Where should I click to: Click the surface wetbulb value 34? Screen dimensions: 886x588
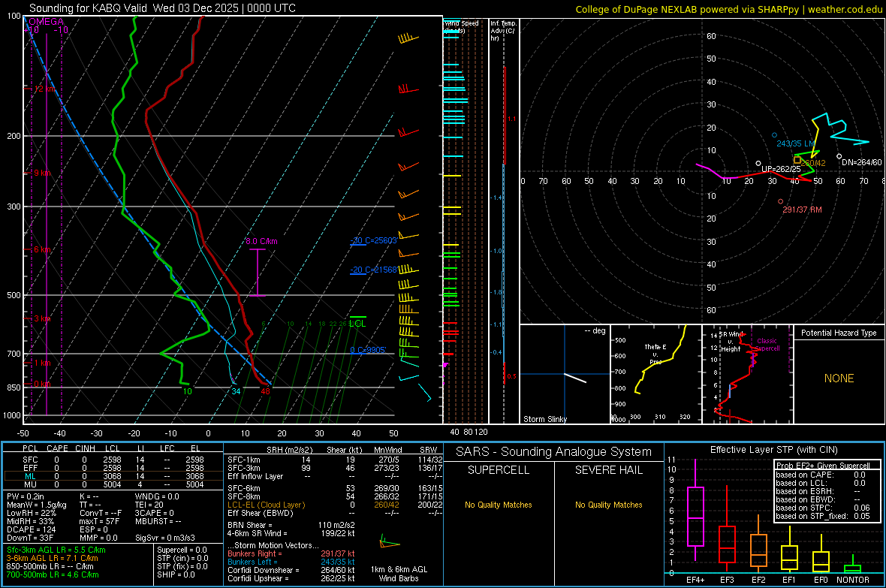[x=237, y=391]
